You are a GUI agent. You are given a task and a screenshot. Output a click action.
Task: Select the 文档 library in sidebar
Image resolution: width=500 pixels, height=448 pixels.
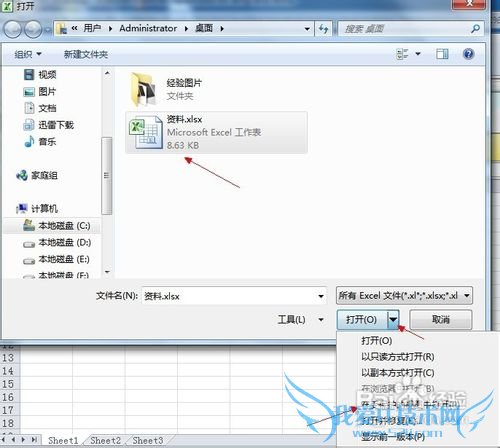(40, 108)
